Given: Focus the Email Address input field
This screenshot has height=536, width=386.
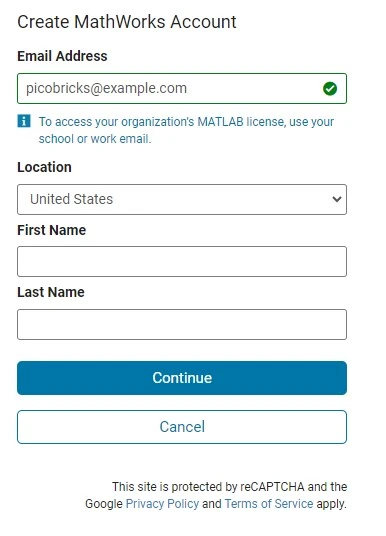Looking at the screenshot, I should tap(182, 88).
